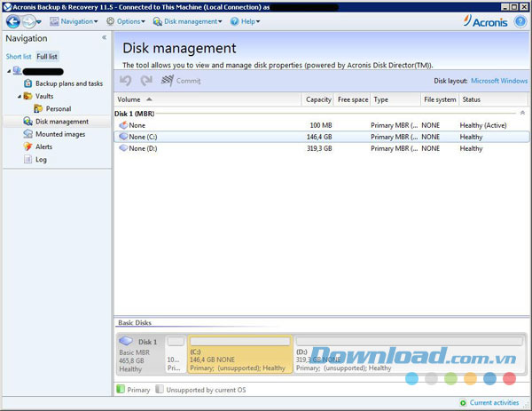Collapse the Navigation pane with double chevron
This screenshot has width=532, height=411.
click(x=104, y=37)
